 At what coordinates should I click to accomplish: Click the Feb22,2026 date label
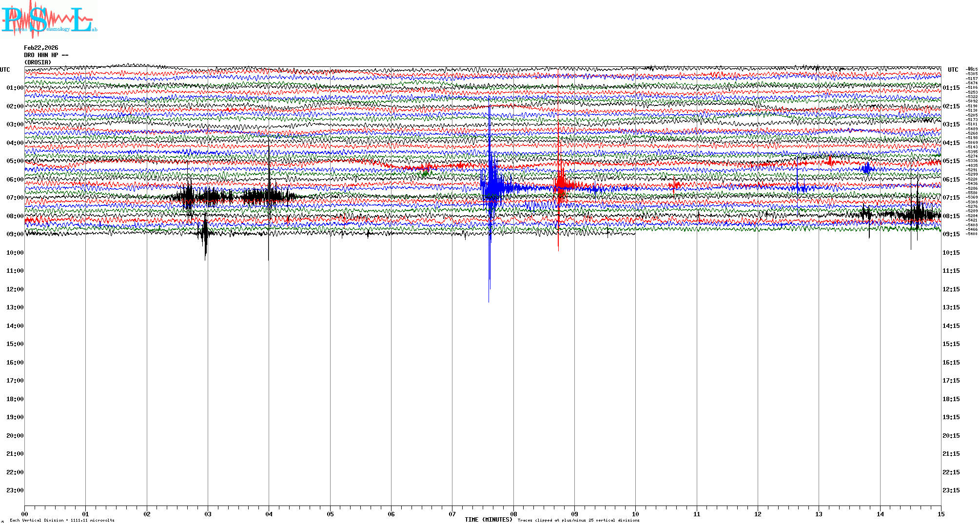[x=41, y=48]
